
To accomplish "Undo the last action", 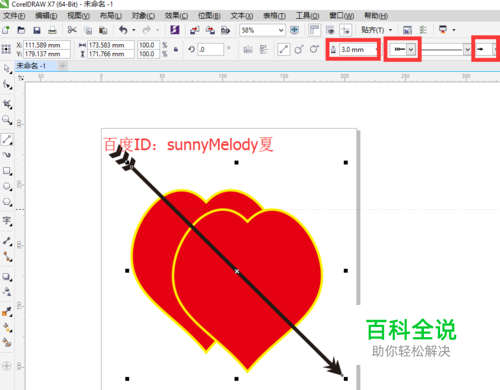I will (123, 30).
